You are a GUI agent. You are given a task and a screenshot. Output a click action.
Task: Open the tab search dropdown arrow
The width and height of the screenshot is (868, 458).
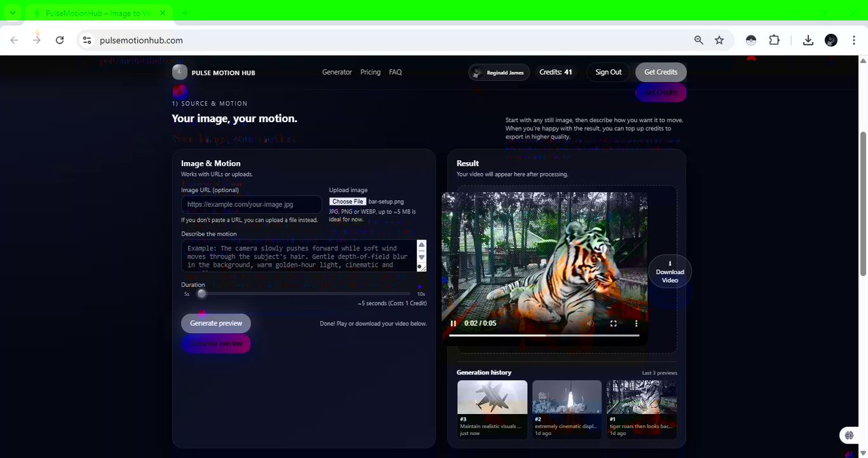(x=12, y=13)
